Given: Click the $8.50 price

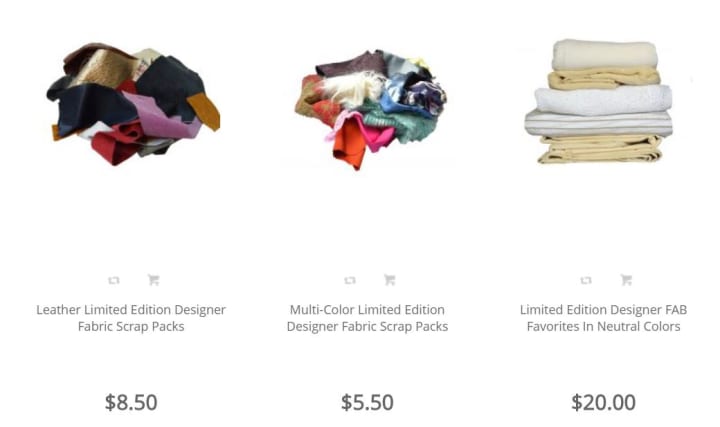Looking at the screenshot, I should (x=131, y=402).
